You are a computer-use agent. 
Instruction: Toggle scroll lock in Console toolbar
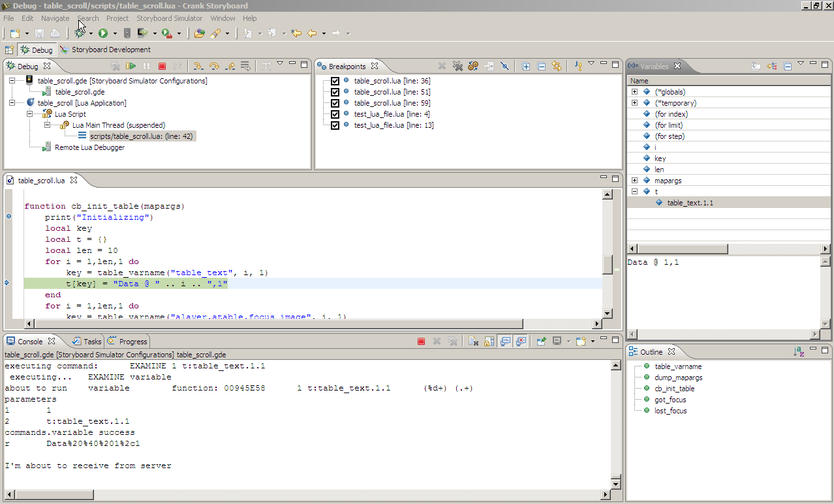click(489, 341)
